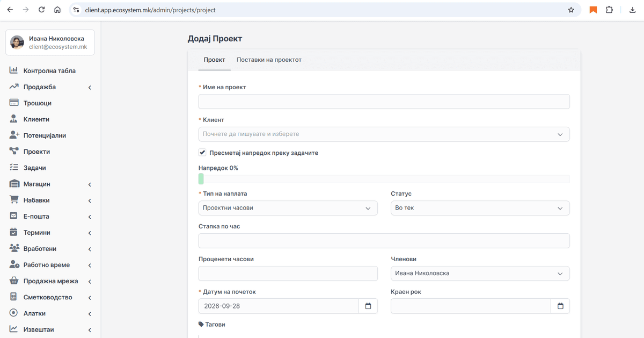This screenshot has height=338, width=644.
Task: Click the Проценети часови field
Action: coord(288,274)
